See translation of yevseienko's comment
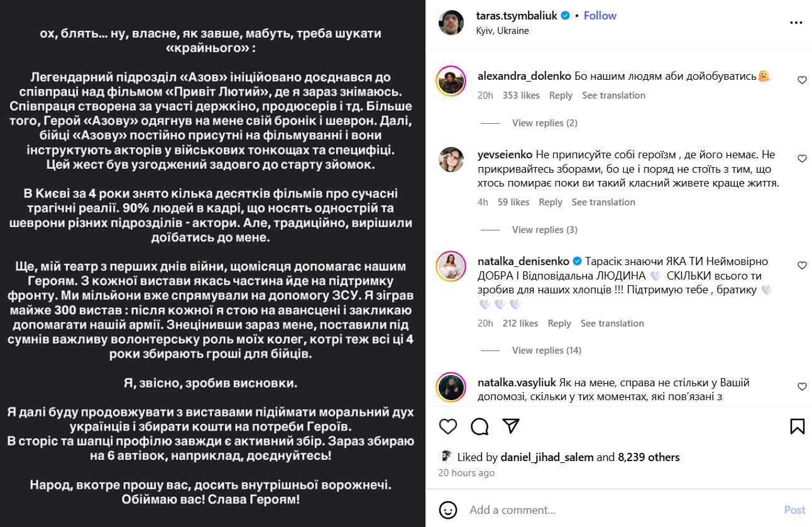This screenshot has height=527, width=812. 603,202
